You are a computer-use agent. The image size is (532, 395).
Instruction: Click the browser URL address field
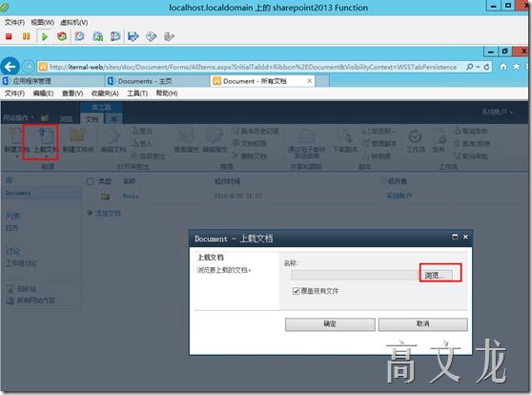[253, 67]
